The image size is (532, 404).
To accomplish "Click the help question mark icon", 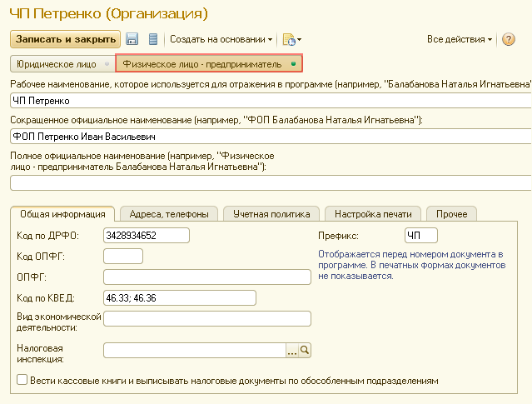I will [508, 39].
